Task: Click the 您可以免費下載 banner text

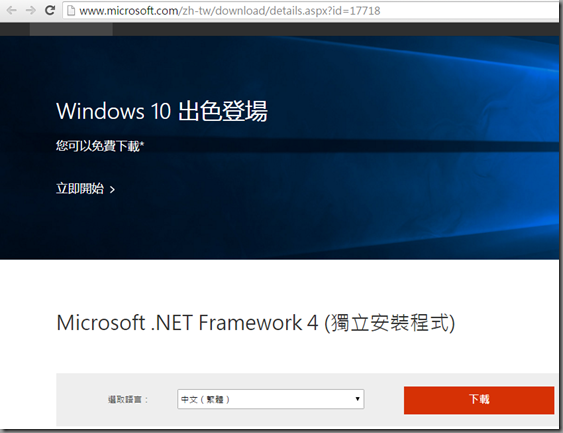Action: tap(100, 146)
